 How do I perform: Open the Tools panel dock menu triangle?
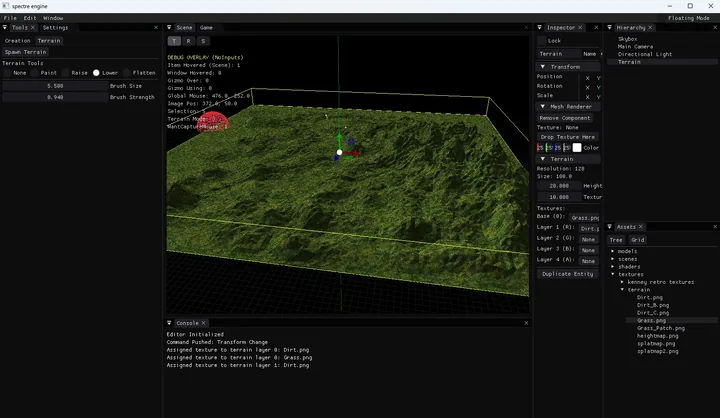5,28
